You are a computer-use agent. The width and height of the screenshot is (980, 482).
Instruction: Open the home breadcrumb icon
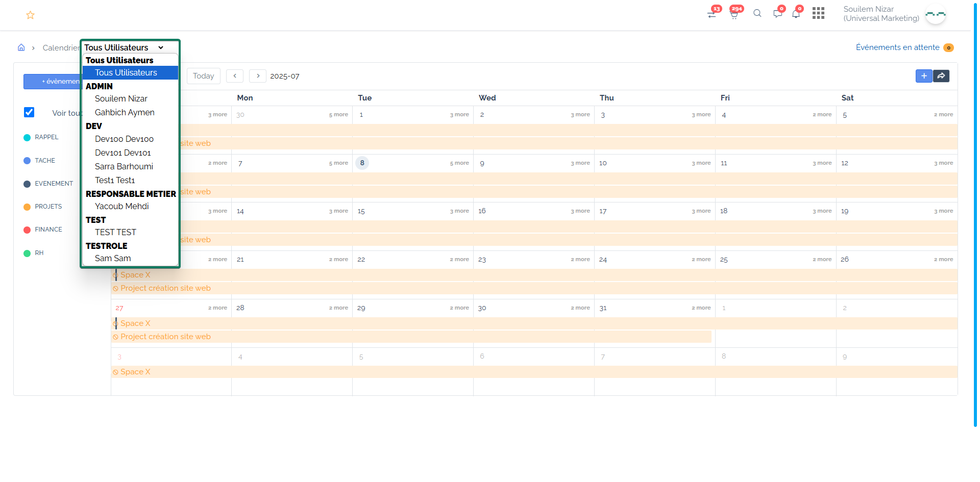point(21,47)
